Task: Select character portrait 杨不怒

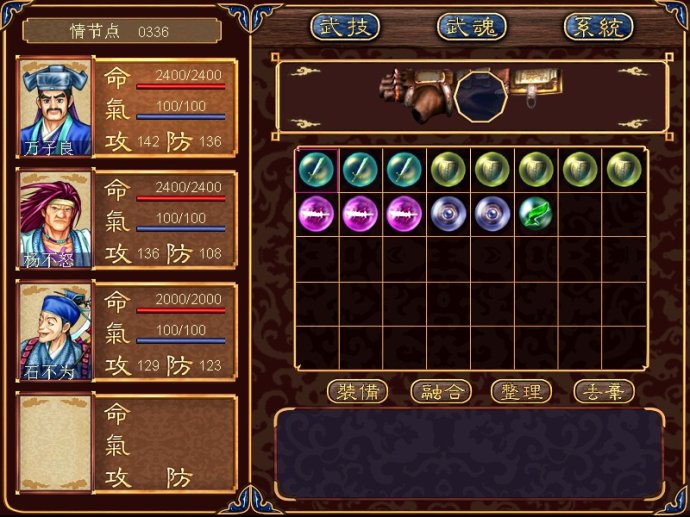Action: (x=55, y=220)
